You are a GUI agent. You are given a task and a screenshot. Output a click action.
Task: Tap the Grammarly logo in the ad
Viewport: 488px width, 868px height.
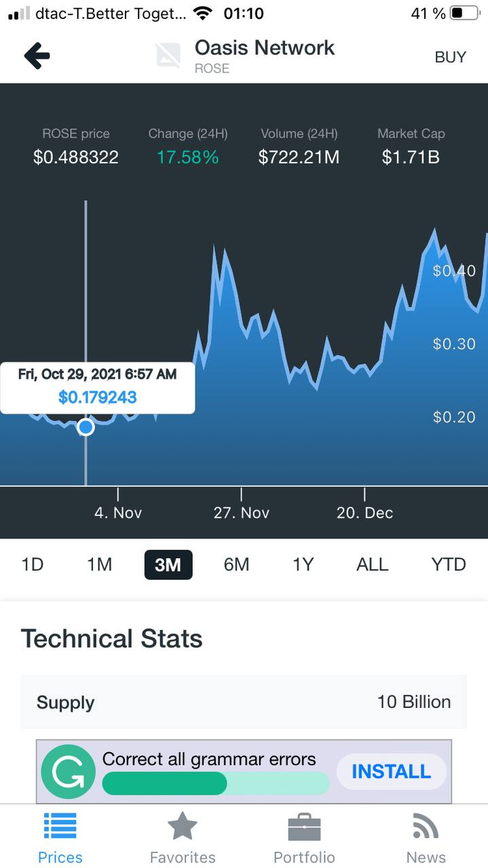[x=68, y=772]
